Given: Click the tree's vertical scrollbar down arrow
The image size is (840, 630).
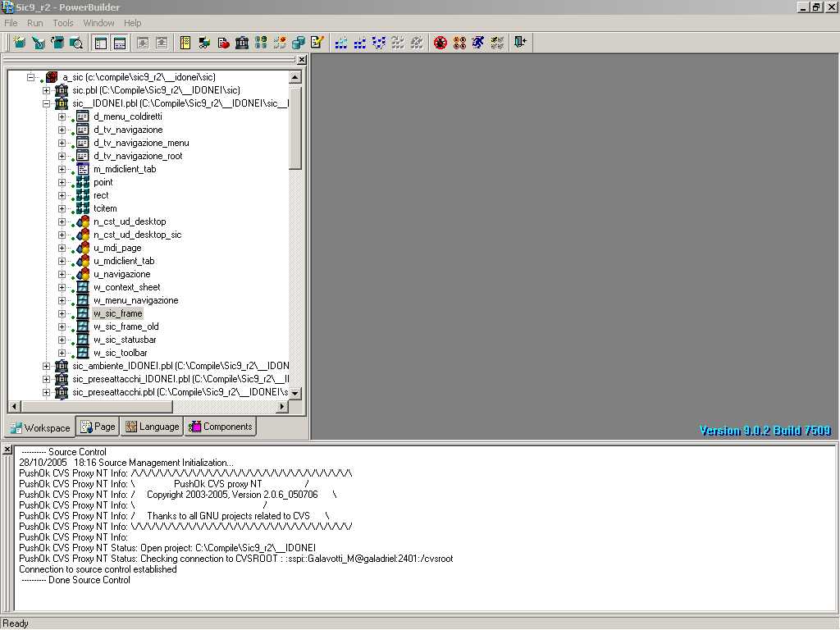Looking at the screenshot, I should tap(295, 394).
